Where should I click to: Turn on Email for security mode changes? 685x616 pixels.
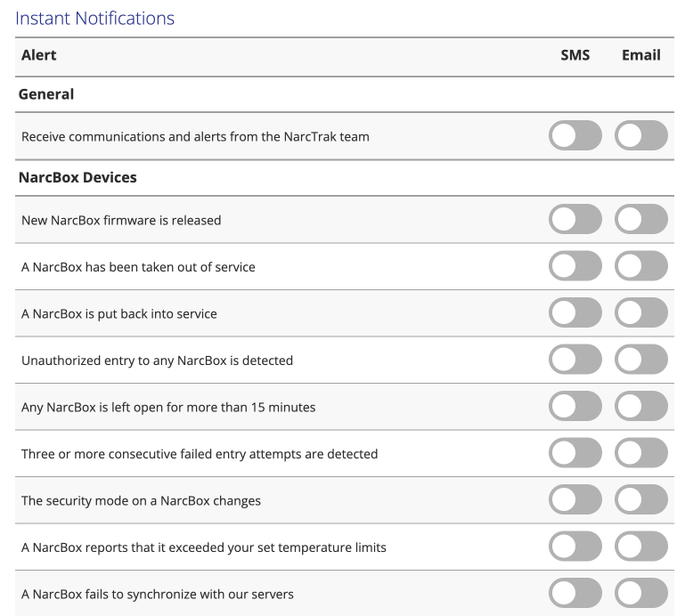(x=641, y=500)
